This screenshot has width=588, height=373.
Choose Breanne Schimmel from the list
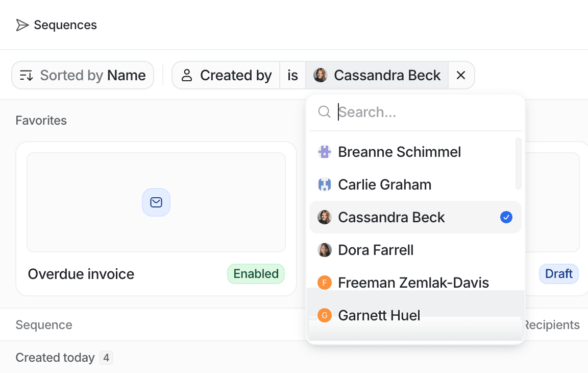[x=415, y=152]
